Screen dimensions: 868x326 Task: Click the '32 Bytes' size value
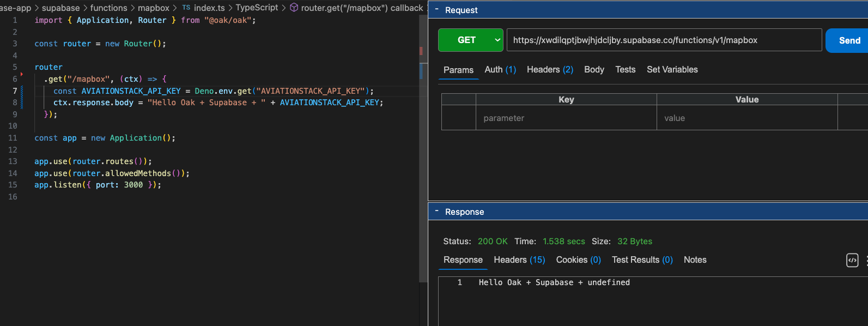pyautogui.click(x=635, y=242)
